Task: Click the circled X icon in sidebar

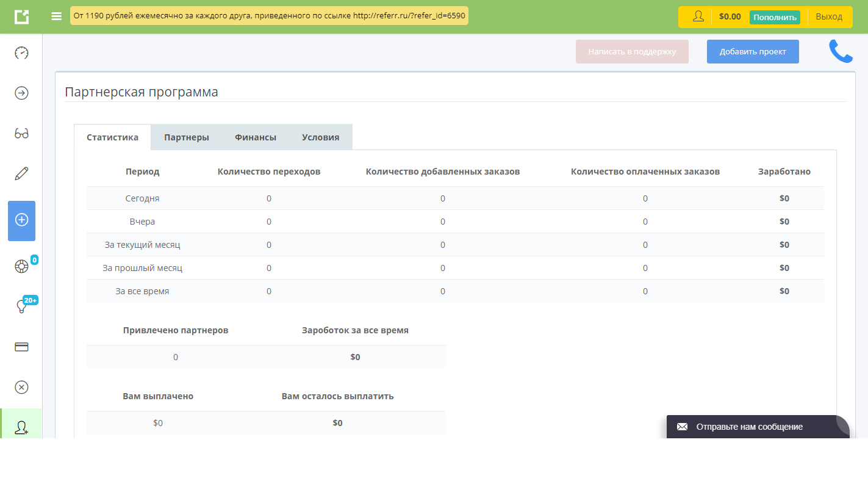Action: [x=21, y=387]
